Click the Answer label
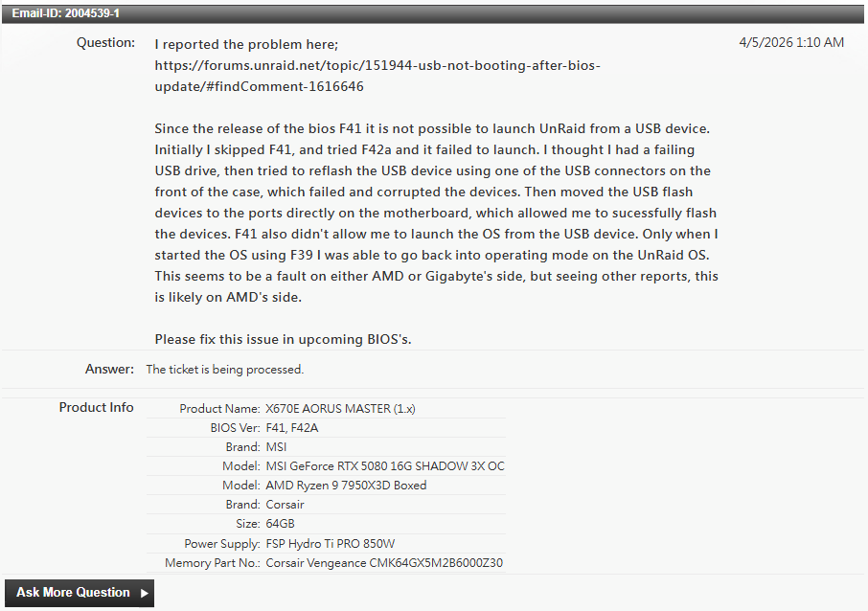This screenshot has height=611, width=868. [x=109, y=369]
